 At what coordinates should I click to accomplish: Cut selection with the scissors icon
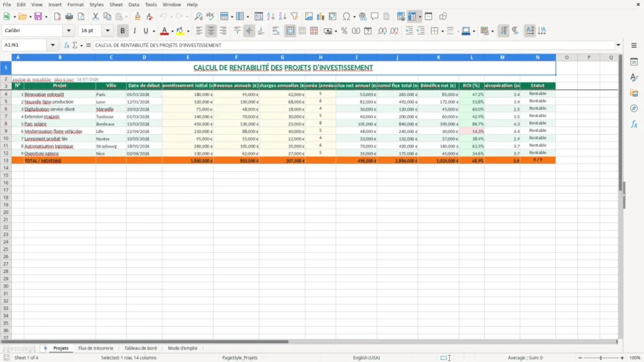point(96,16)
